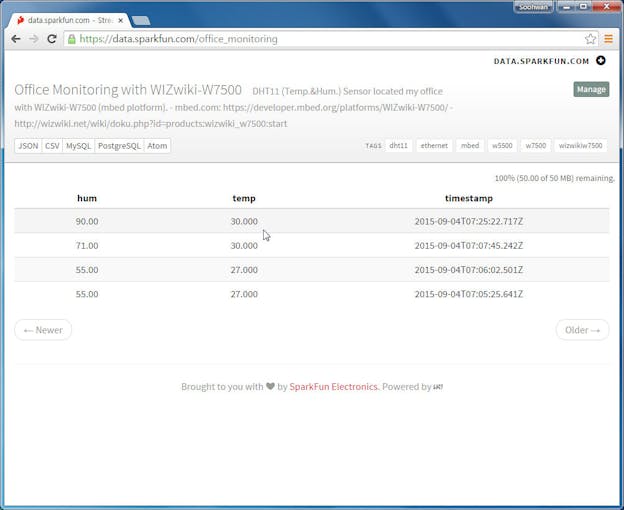Select the data.sparkfun.com browser tab
The height and width of the screenshot is (510, 624).
coord(70,20)
